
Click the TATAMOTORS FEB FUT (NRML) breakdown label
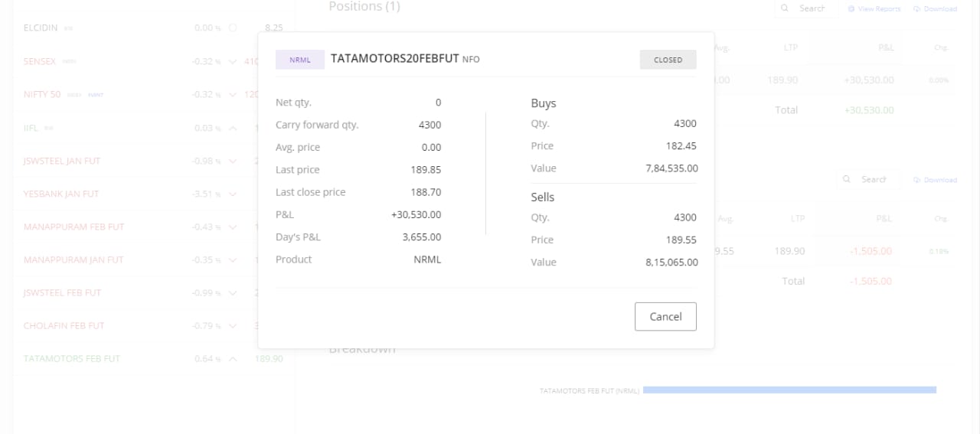pyautogui.click(x=589, y=390)
